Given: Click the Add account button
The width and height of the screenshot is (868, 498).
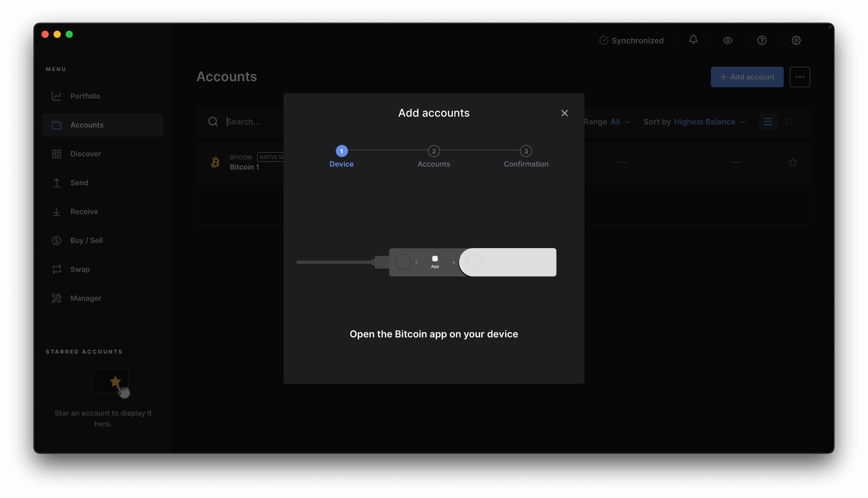Looking at the screenshot, I should pyautogui.click(x=747, y=77).
